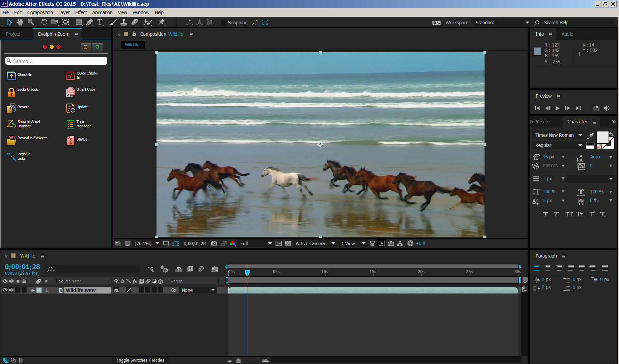
Task: Step to next frame in Preview
Action: tap(567, 108)
